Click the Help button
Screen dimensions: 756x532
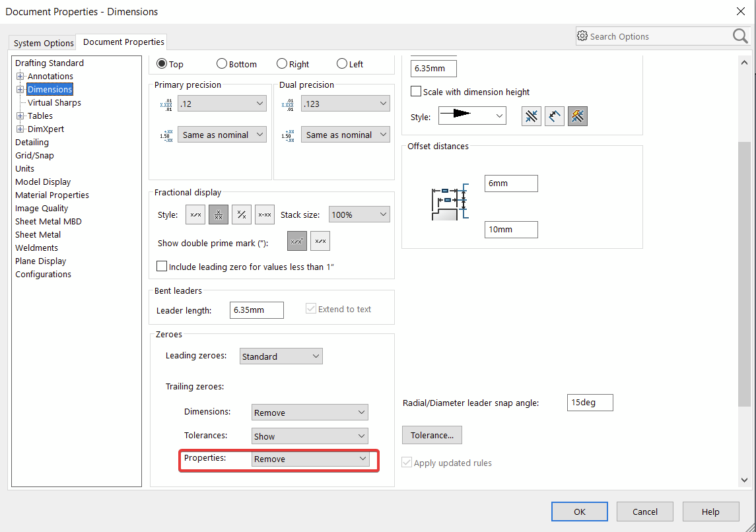(x=710, y=512)
